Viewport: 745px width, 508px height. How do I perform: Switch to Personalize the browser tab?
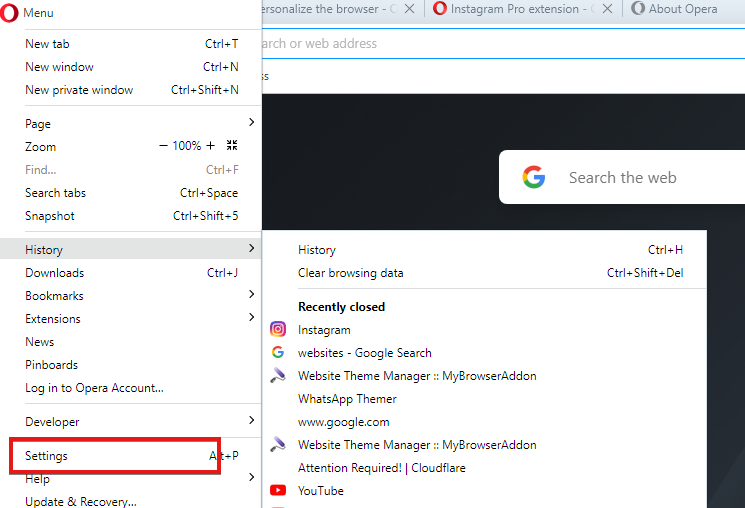(342, 9)
